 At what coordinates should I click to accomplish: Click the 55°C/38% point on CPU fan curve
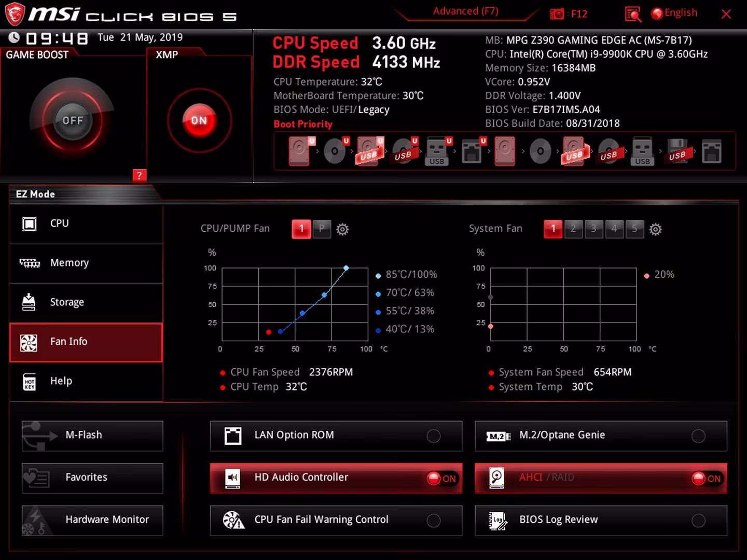(302, 313)
